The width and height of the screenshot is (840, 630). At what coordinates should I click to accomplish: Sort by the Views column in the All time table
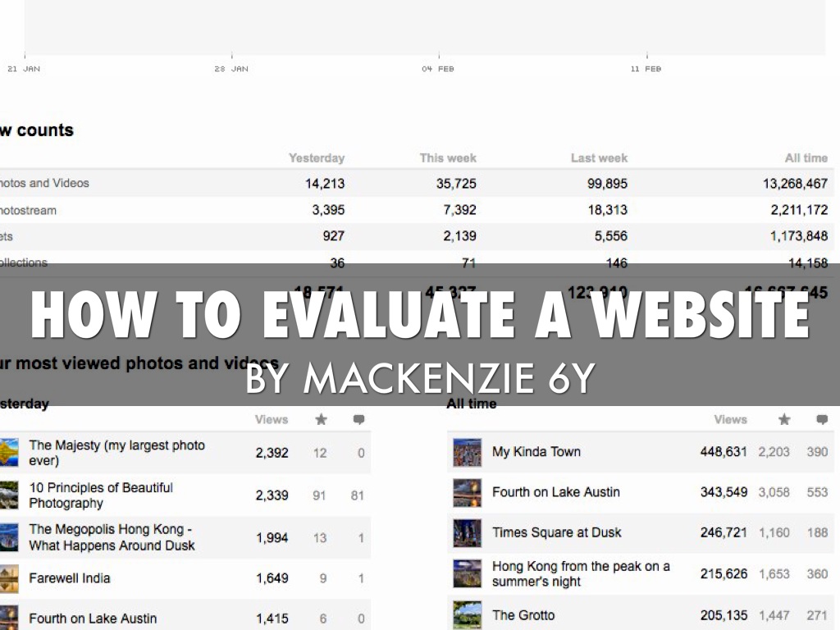point(730,419)
